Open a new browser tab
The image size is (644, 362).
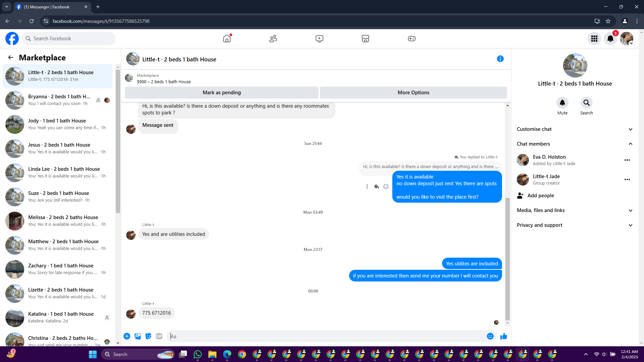[98, 7]
